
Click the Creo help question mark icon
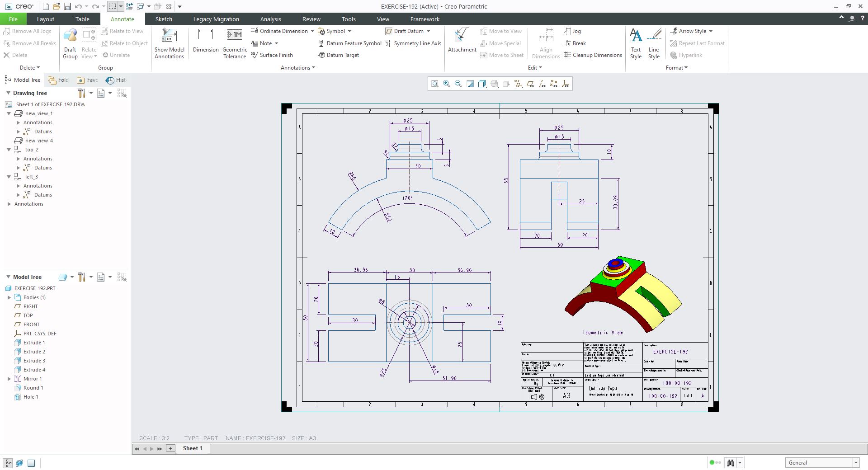(x=863, y=19)
